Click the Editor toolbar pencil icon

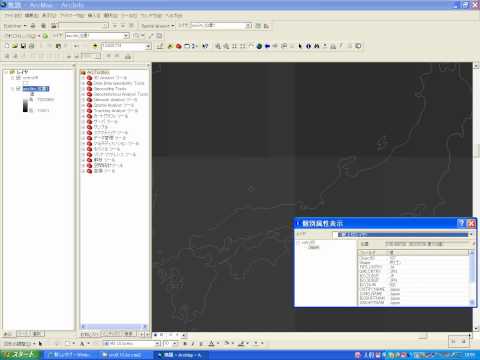[x=160, y=46]
